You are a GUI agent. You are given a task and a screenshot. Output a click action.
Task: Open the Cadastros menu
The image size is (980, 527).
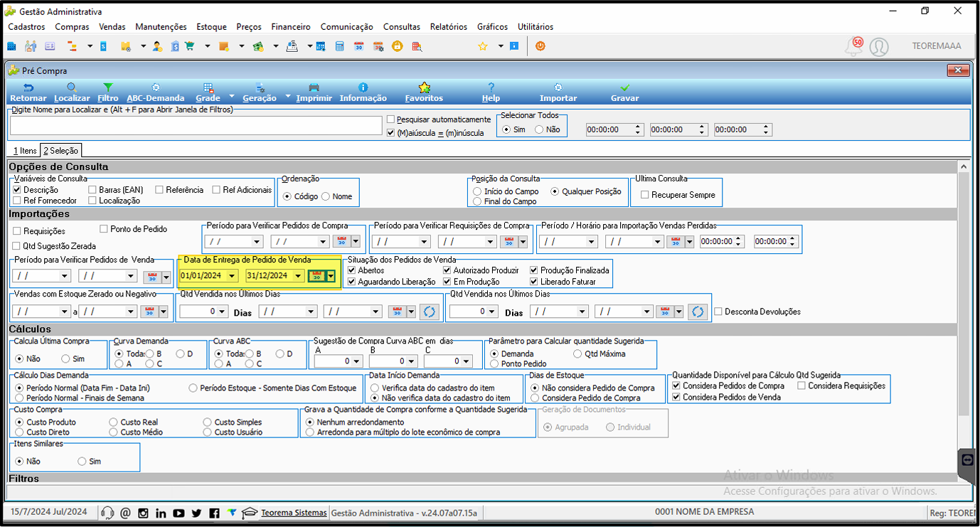click(x=26, y=27)
